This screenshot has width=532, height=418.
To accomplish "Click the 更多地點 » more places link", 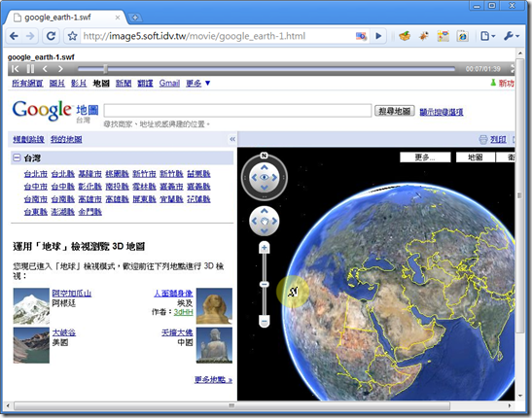I will point(213,379).
